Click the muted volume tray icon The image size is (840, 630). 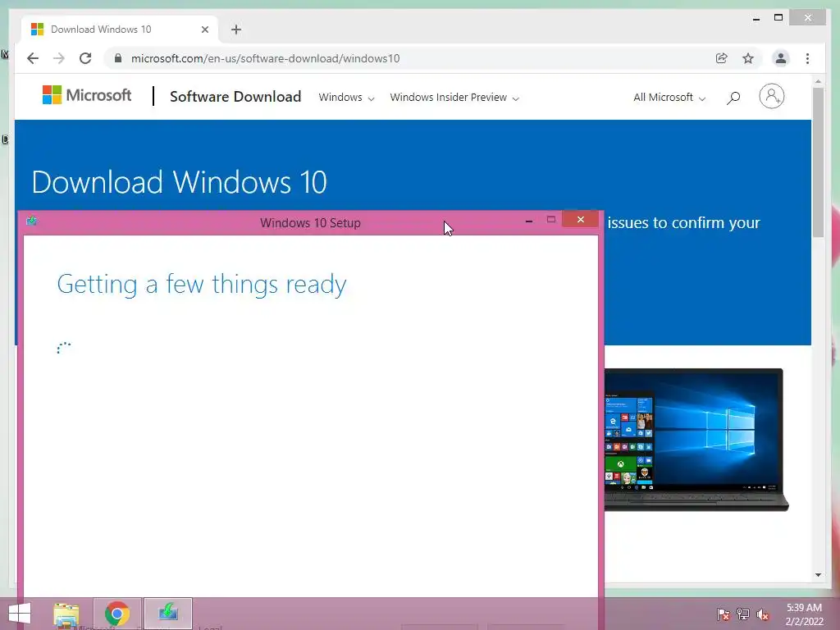coord(763,614)
